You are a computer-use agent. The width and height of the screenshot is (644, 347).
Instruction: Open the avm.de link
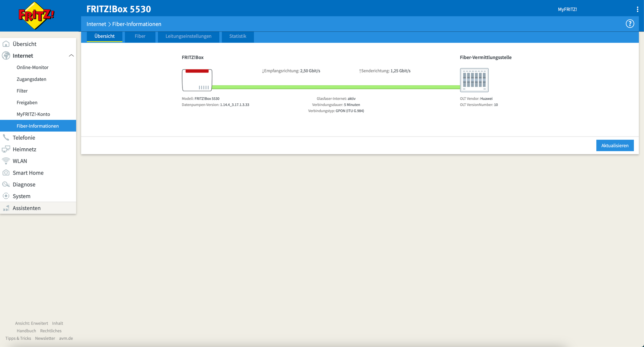pos(66,339)
